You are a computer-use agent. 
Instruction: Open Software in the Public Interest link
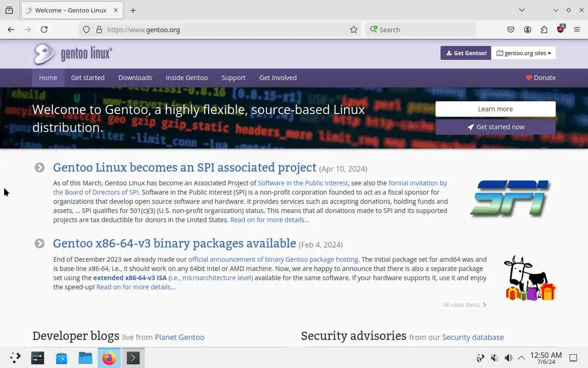(x=303, y=183)
